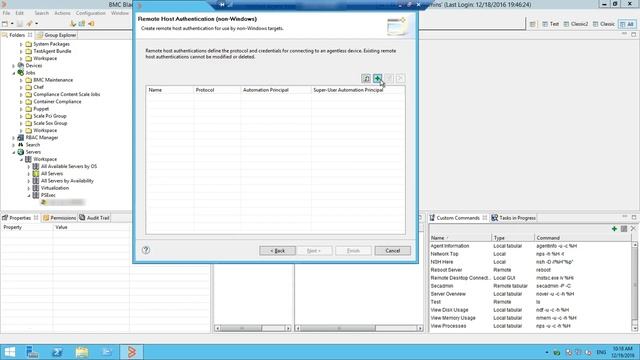Select the Puppet jobs folder
640x360 pixels.
pos(41,109)
